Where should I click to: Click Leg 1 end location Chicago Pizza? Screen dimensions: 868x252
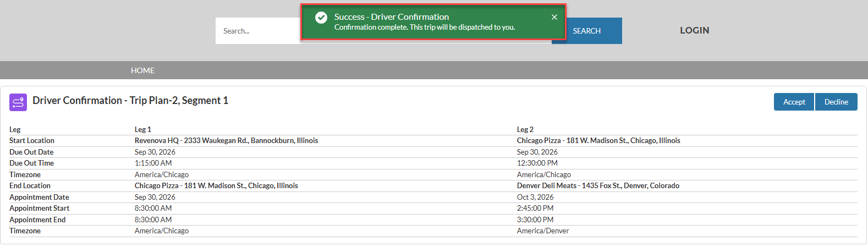(216, 186)
